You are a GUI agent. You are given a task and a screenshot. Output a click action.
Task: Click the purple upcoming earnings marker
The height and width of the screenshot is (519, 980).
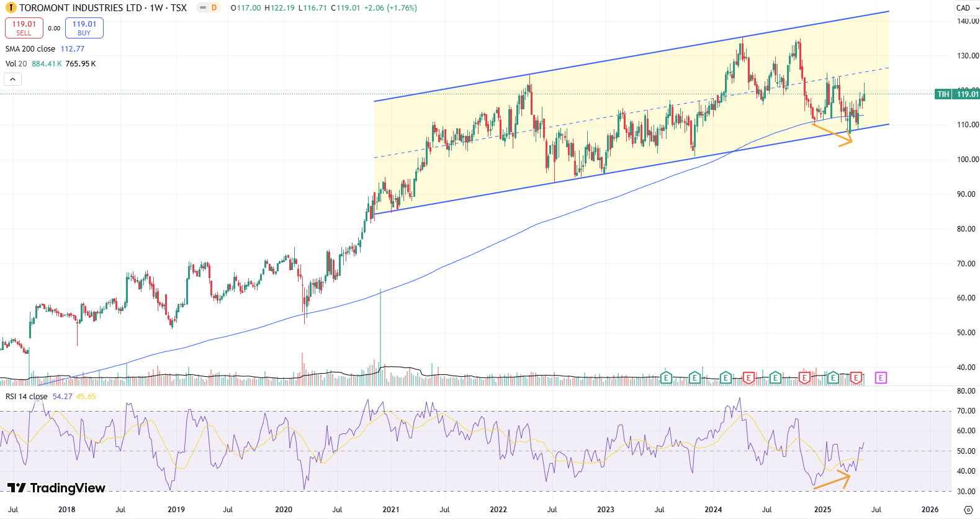click(x=881, y=377)
